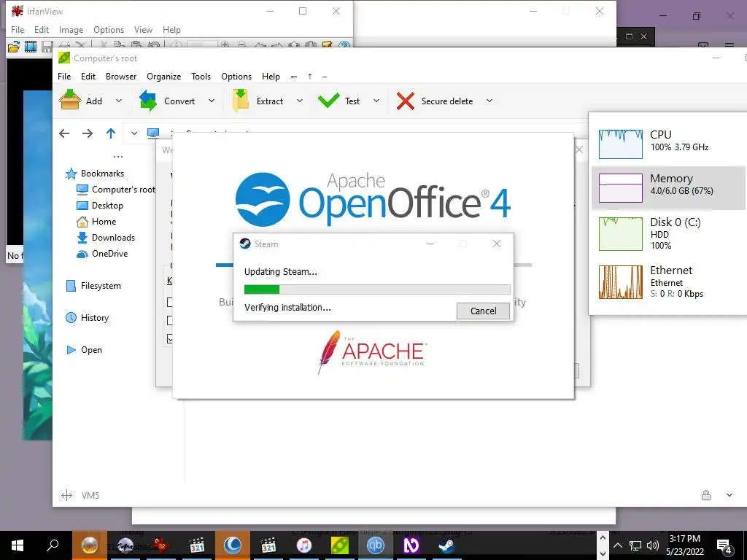Image resolution: width=747 pixels, height=560 pixels.
Task: Select Bookmarks in the PeaZip sidebar
Action: point(102,174)
